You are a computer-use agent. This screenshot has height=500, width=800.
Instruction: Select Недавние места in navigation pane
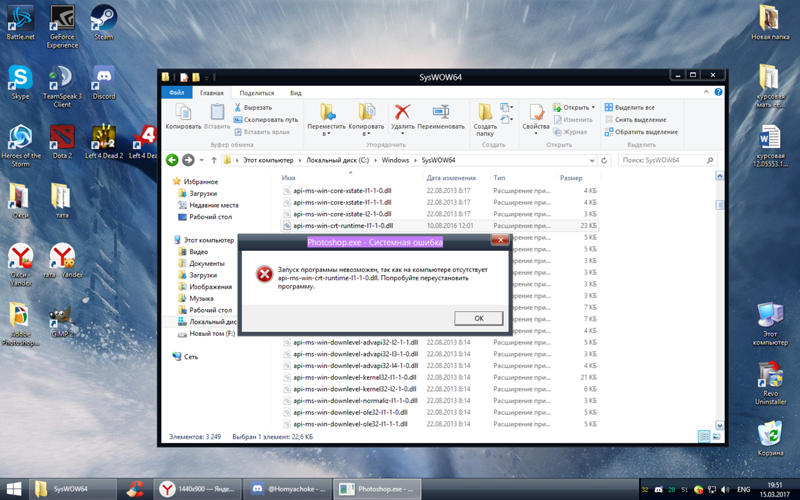click(x=208, y=205)
